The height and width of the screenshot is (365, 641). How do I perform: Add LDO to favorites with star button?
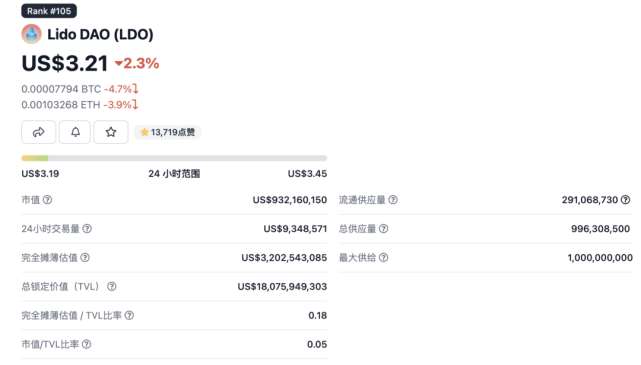[x=111, y=132]
